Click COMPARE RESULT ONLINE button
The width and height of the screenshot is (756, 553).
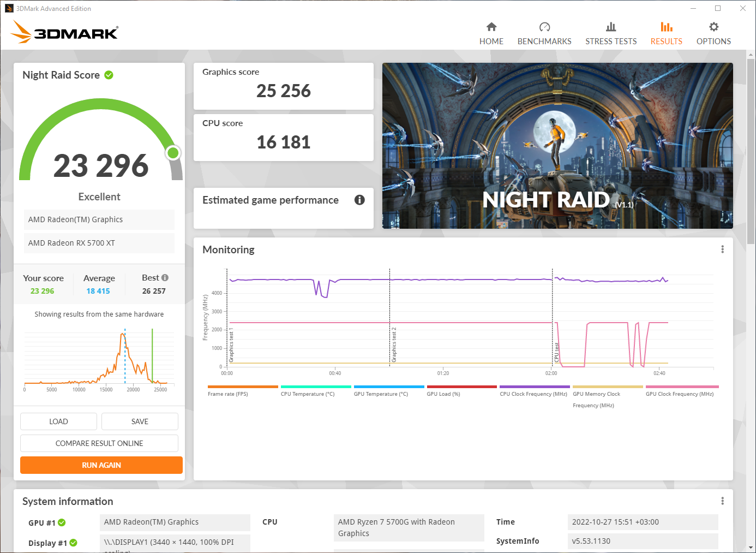tap(99, 443)
